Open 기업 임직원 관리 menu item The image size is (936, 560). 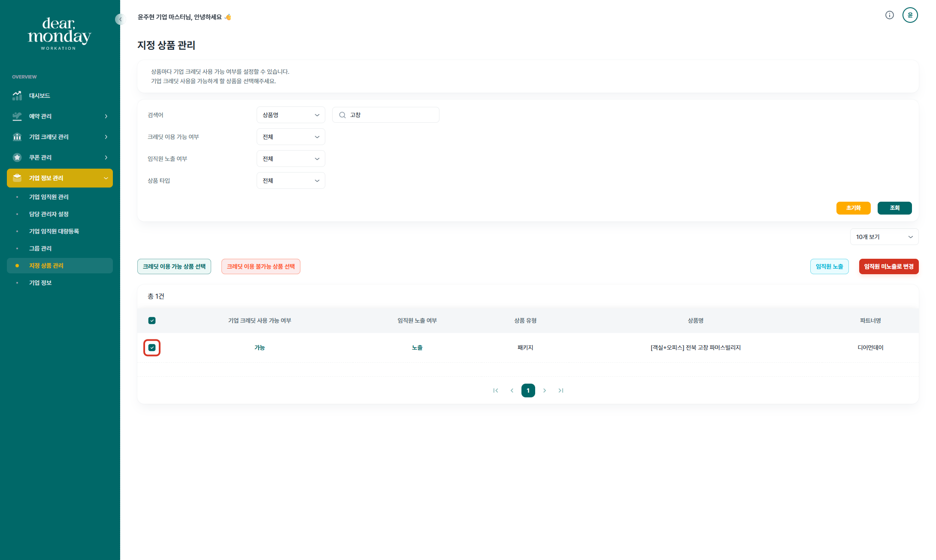pyautogui.click(x=48, y=197)
